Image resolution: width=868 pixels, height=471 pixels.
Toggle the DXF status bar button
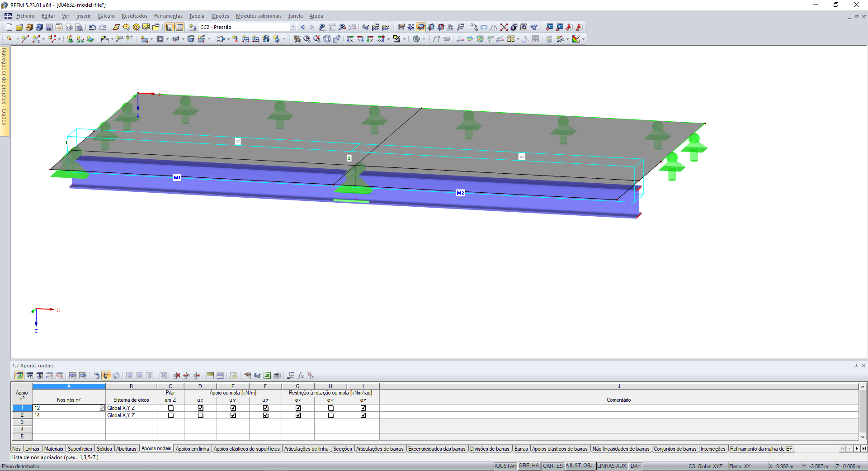(x=635, y=466)
